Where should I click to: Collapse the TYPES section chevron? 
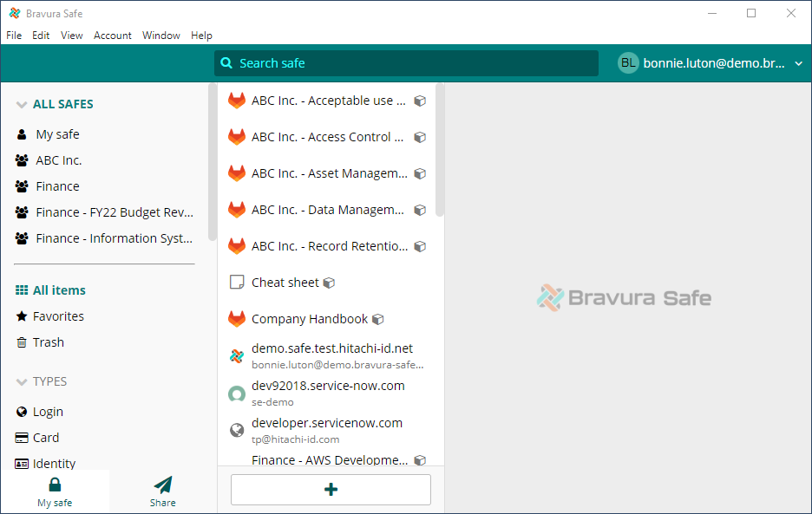(22, 382)
